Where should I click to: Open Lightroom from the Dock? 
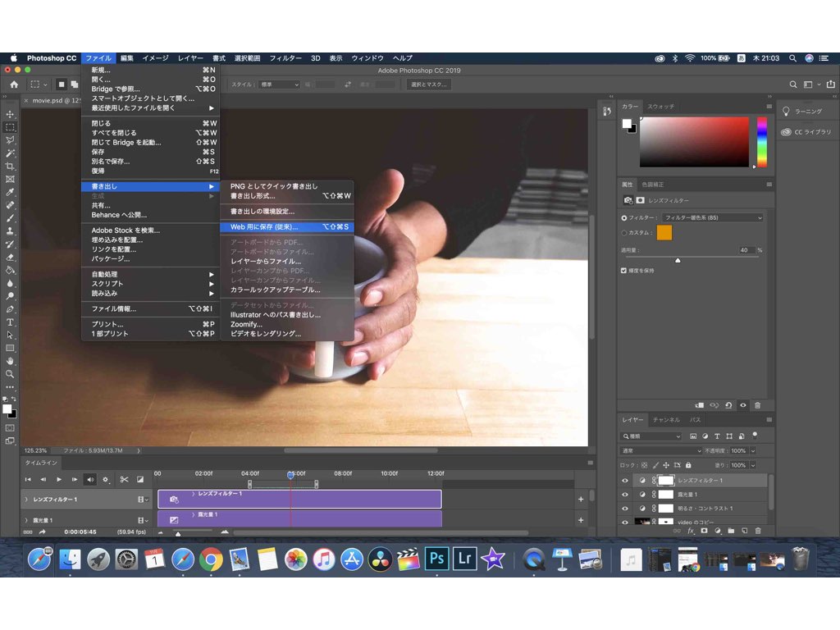click(464, 559)
